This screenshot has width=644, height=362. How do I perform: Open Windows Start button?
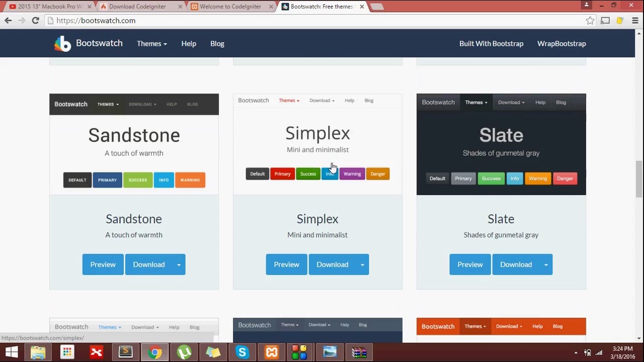12,352
